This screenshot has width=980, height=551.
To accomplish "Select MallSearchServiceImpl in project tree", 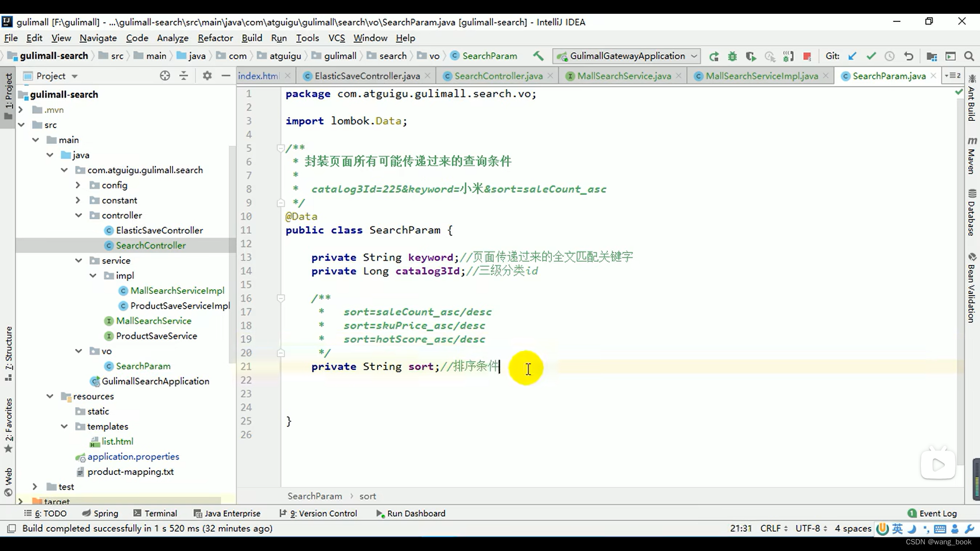I will point(177,291).
